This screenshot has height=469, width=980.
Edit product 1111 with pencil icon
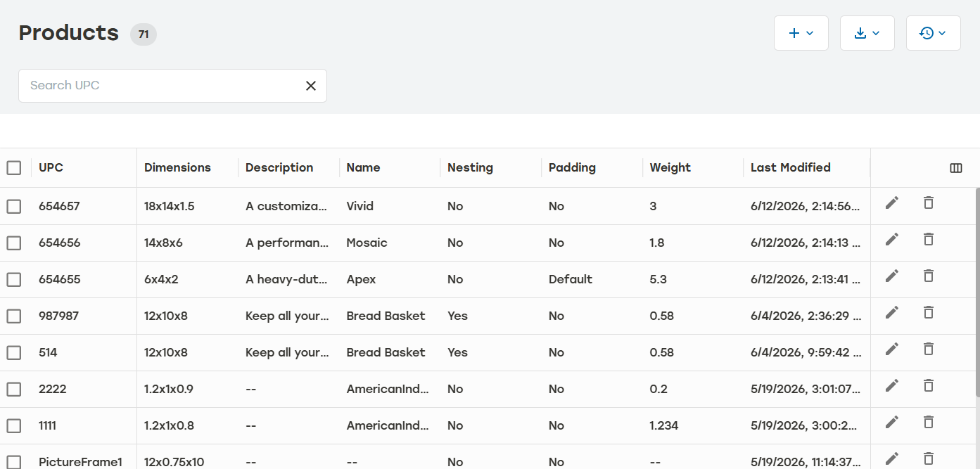coord(892,422)
